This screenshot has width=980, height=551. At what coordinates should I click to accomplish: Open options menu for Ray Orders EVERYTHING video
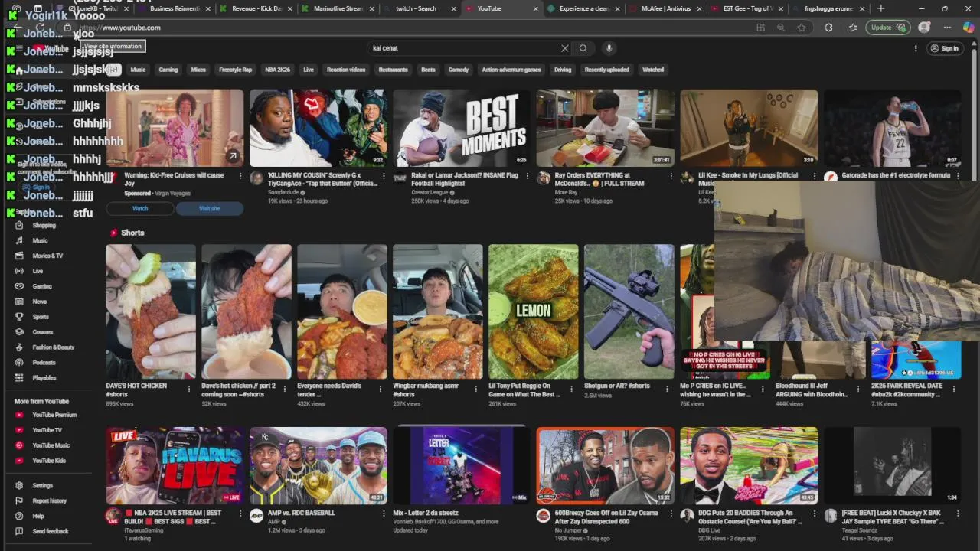pos(671,175)
